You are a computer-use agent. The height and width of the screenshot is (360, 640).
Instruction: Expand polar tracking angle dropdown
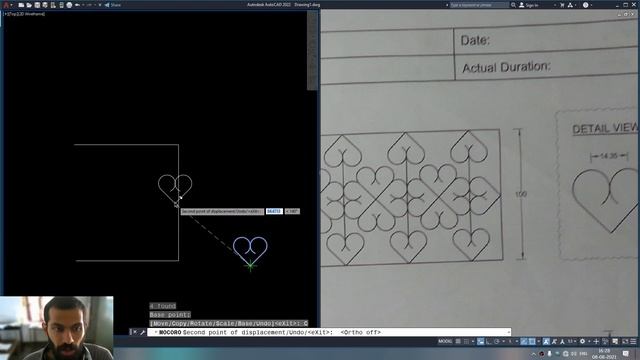click(x=504, y=341)
